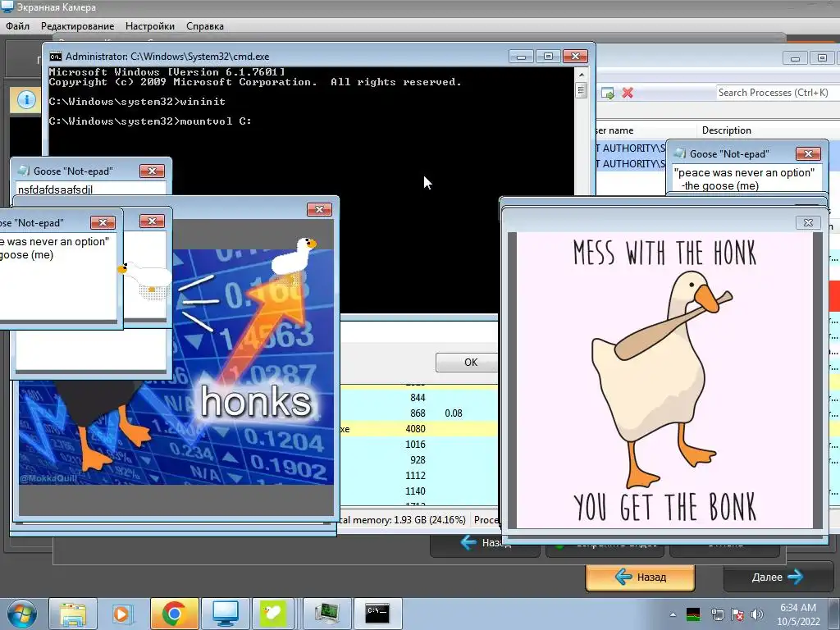Close the "Mess with the honk" image window

(x=808, y=222)
